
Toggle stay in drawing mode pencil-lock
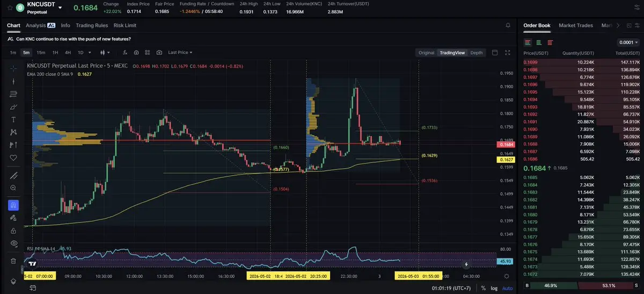coord(13,218)
